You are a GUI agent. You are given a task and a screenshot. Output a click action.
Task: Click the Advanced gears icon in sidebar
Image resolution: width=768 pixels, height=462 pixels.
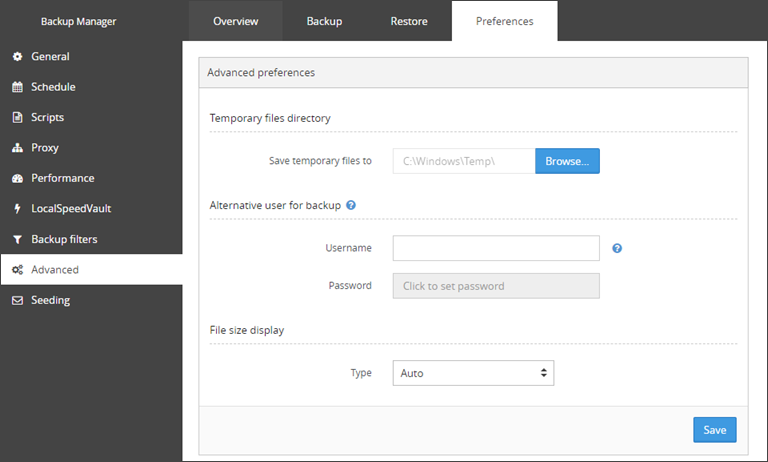(x=17, y=270)
